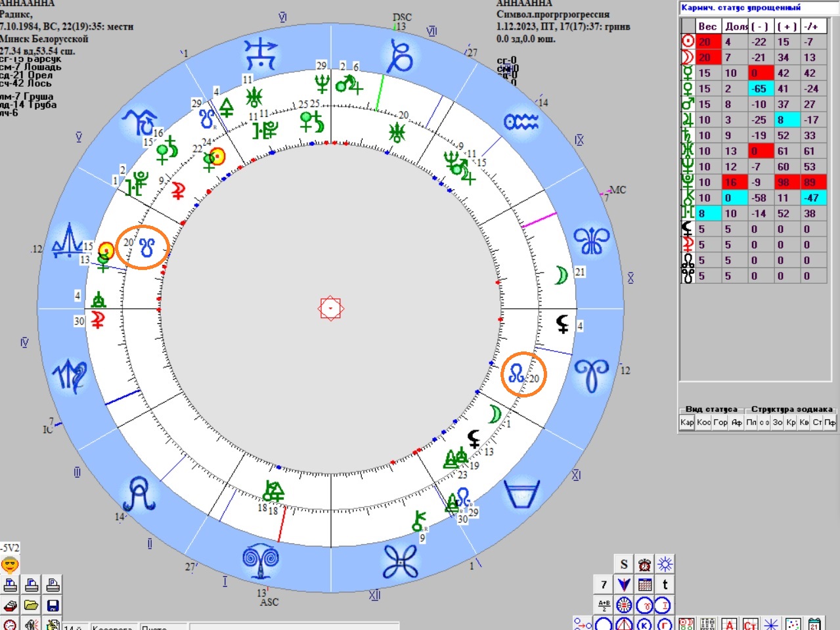The image size is (840, 630).
Task: Click the blue asterisk icon
Action: (x=771, y=623)
